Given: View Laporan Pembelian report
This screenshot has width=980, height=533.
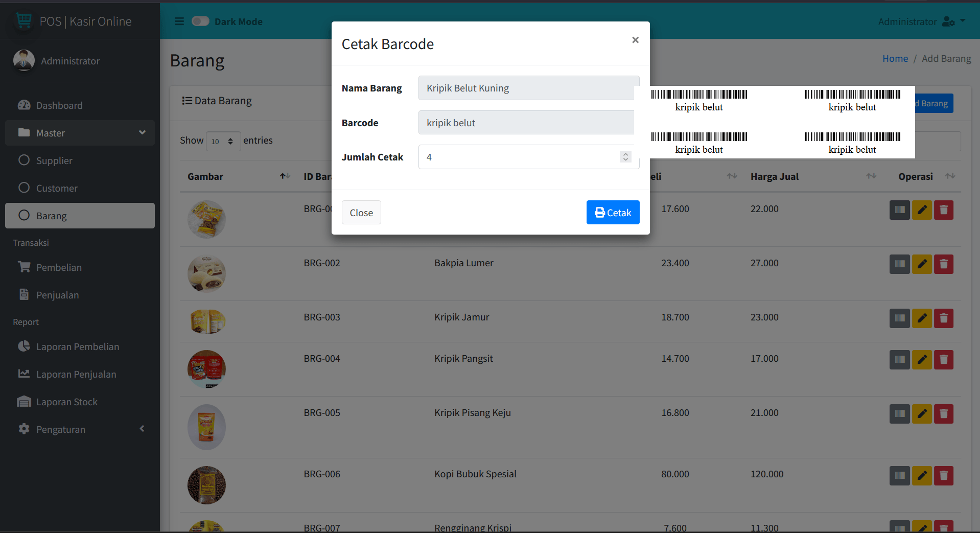Looking at the screenshot, I should click(80, 346).
